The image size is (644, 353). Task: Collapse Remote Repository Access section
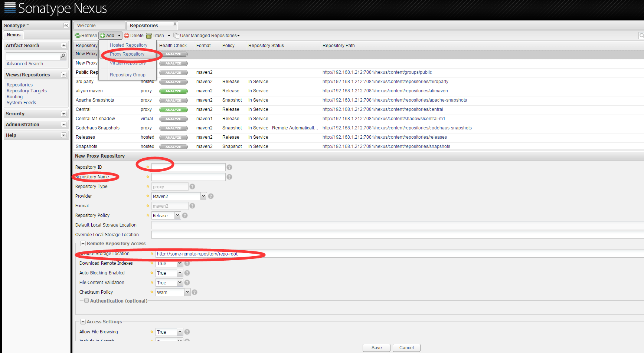click(83, 244)
